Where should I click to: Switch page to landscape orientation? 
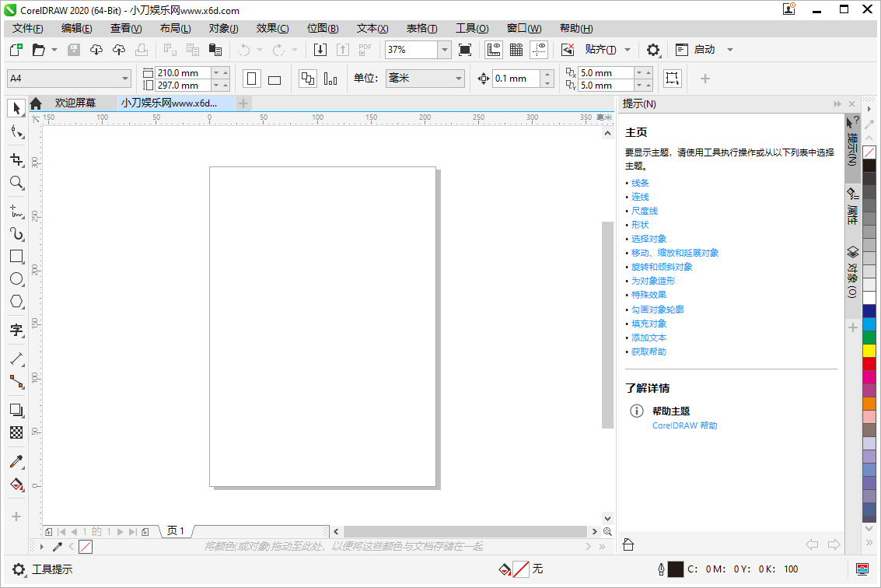(x=274, y=79)
